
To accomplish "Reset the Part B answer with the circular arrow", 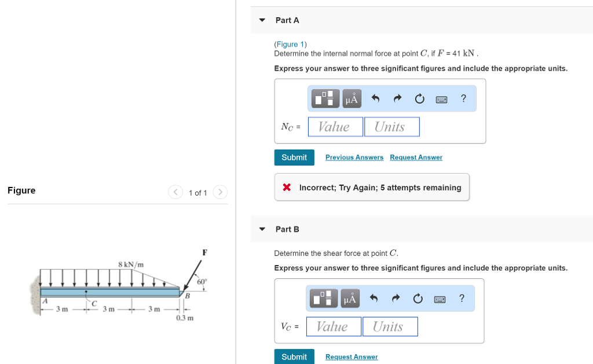I will [x=417, y=299].
